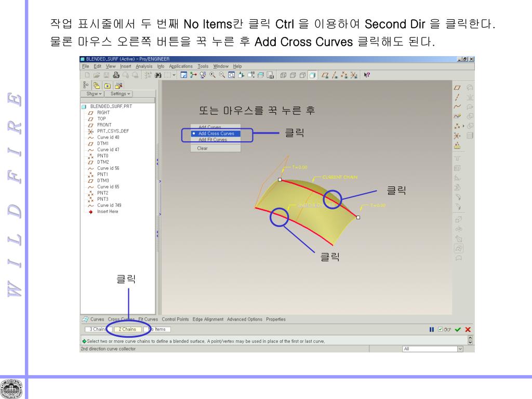Choose Add Cross Curves in context menu
The height and width of the screenshot is (399, 532).
pos(216,134)
